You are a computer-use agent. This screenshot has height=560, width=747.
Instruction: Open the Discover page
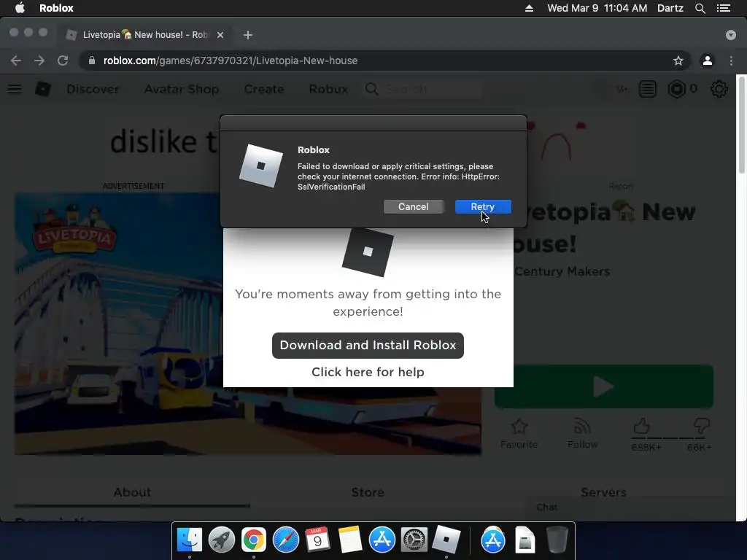pyautogui.click(x=93, y=89)
